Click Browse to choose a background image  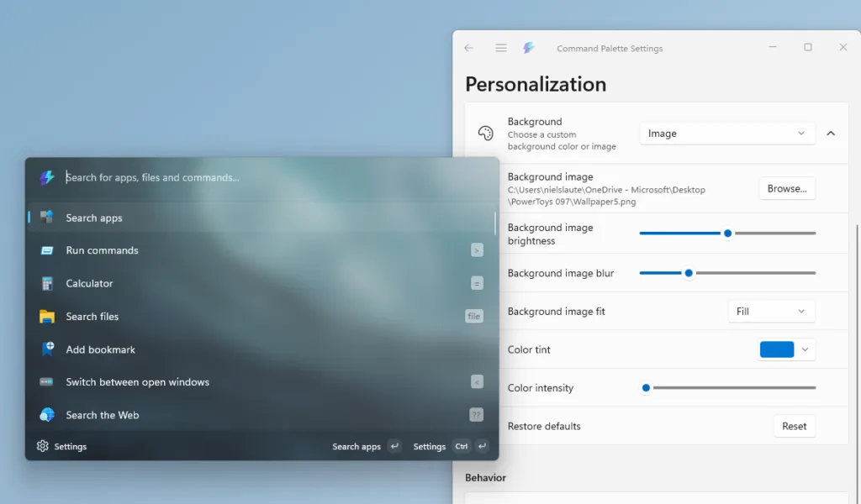(787, 188)
